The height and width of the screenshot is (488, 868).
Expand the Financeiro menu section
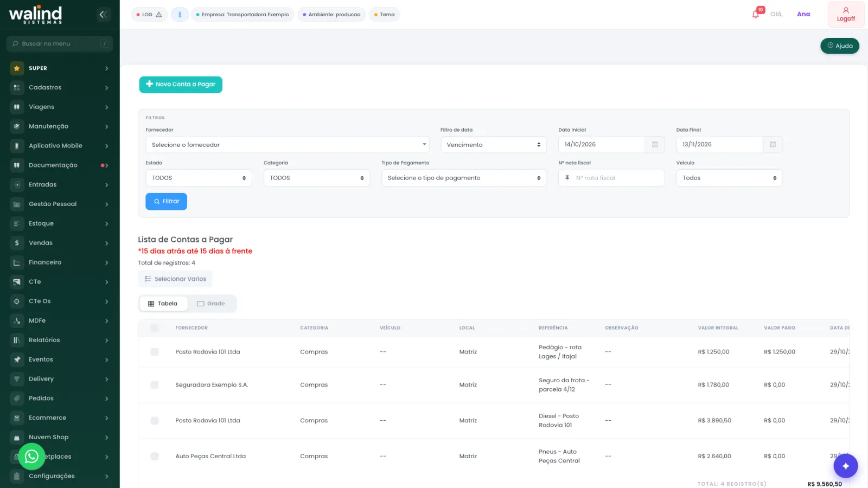(x=60, y=262)
